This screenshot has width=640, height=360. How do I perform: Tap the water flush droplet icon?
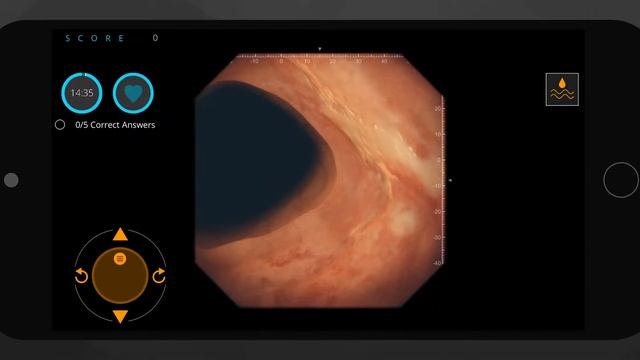[562, 89]
